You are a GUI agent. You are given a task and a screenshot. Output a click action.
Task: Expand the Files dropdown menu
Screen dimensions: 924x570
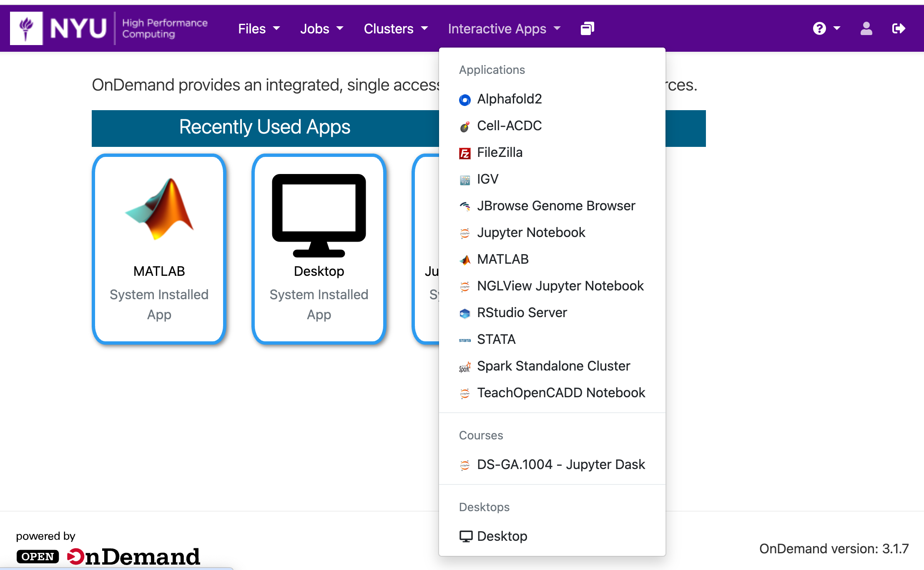259,28
